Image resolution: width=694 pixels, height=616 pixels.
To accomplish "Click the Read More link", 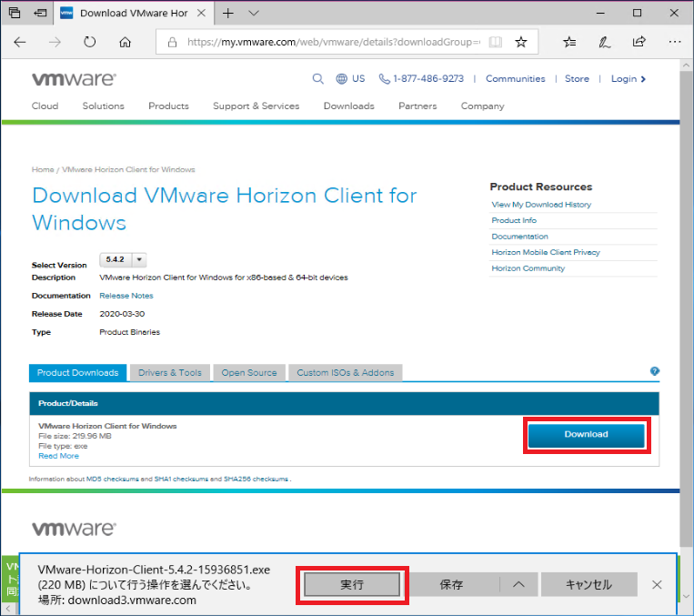I will pos(58,456).
